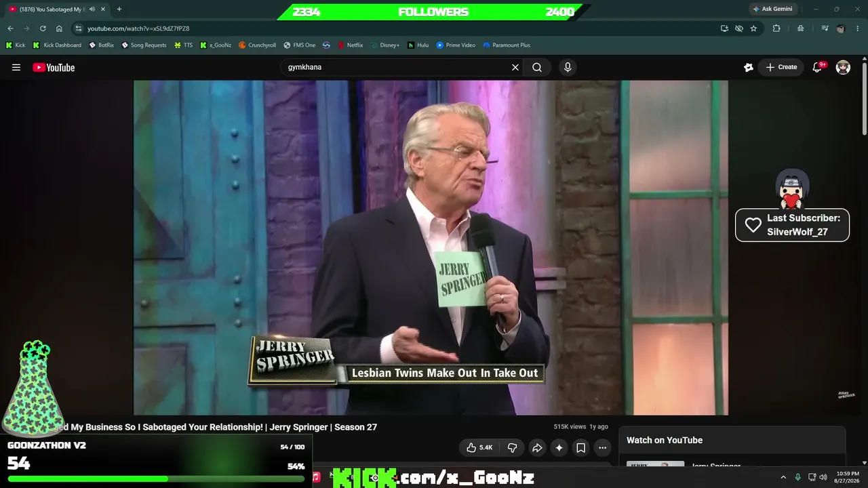
Task: Show hidden icons in the system tray
Action: (x=783, y=477)
